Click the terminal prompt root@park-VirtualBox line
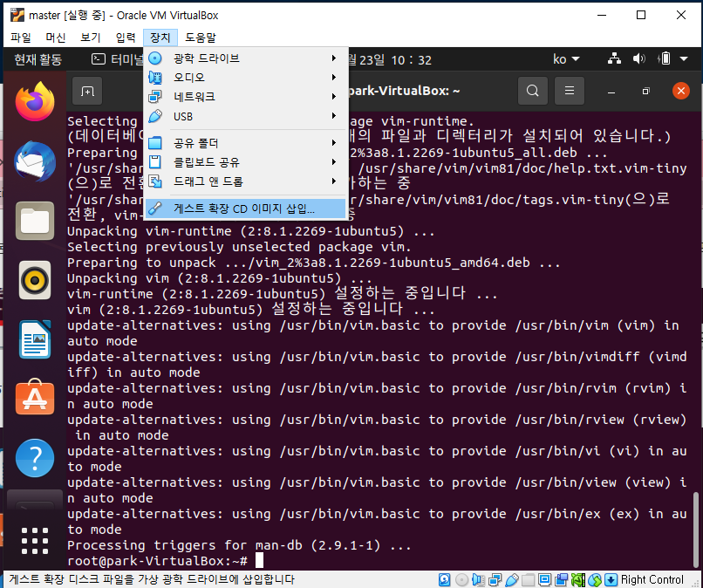 click(x=157, y=561)
